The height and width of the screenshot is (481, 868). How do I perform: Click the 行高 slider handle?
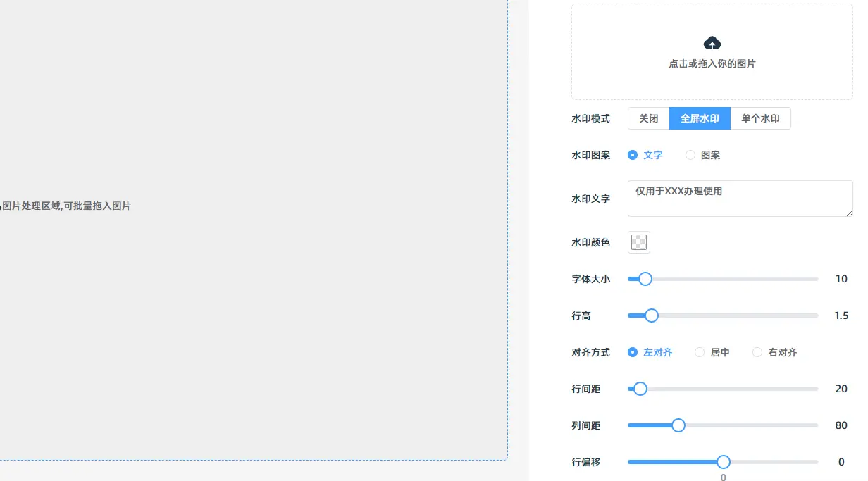coord(652,316)
